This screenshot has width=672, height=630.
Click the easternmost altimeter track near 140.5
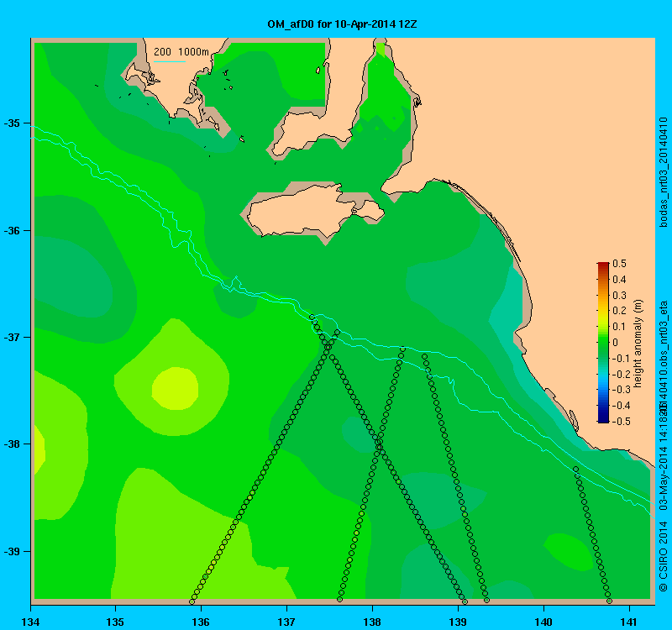592,535
